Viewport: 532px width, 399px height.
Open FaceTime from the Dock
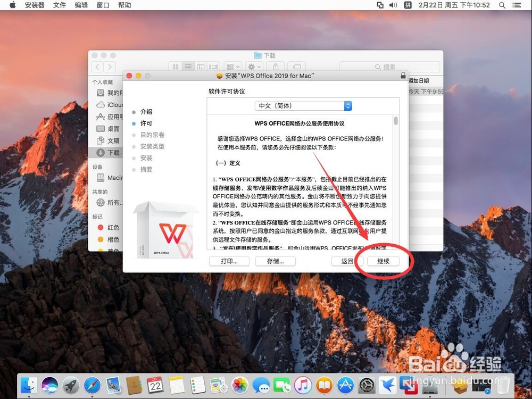tap(282, 385)
